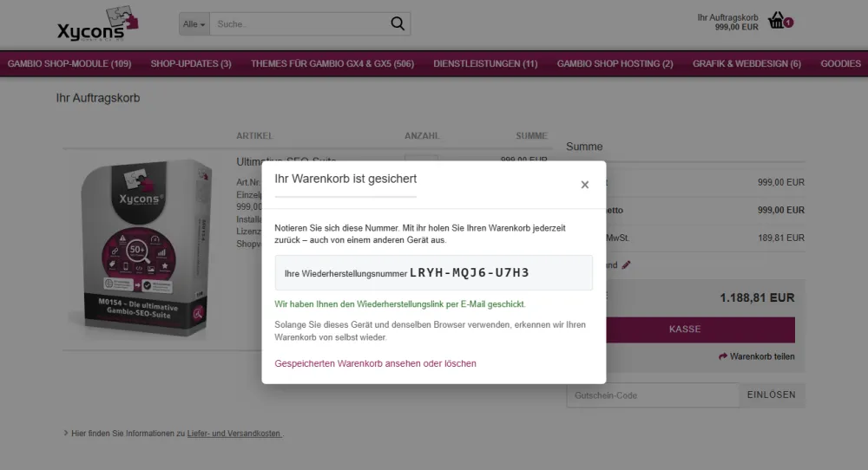Click the 'Summe' summary heading
Viewport: 868px width, 470px height.
pyautogui.click(x=584, y=147)
